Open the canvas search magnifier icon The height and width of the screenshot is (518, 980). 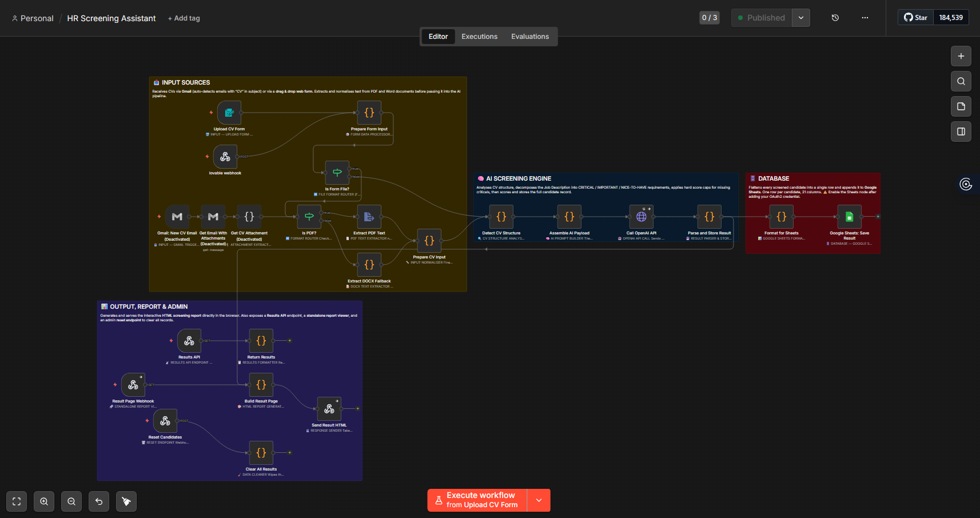click(961, 81)
